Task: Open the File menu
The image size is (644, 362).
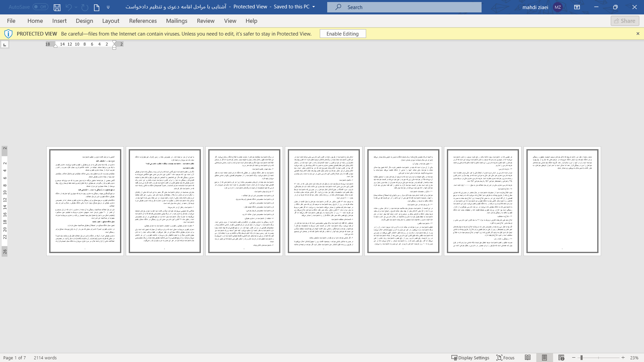Action: (11, 21)
